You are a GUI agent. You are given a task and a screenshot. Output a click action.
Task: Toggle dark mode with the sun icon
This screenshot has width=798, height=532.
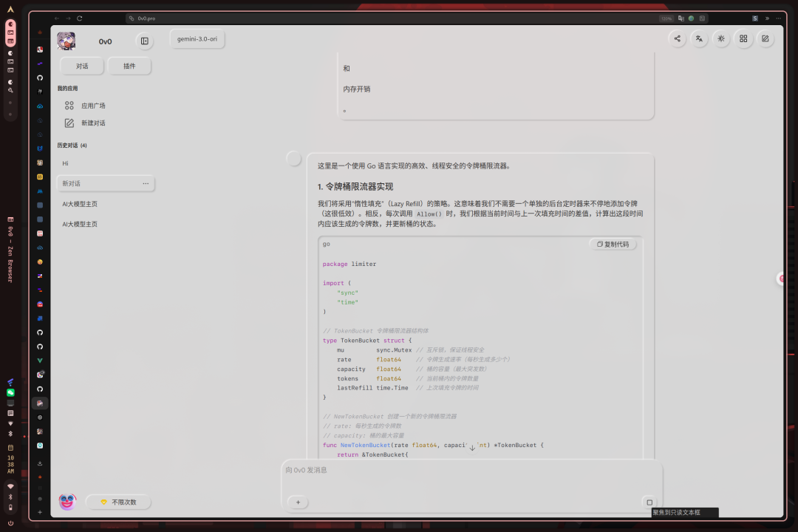(721, 38)
